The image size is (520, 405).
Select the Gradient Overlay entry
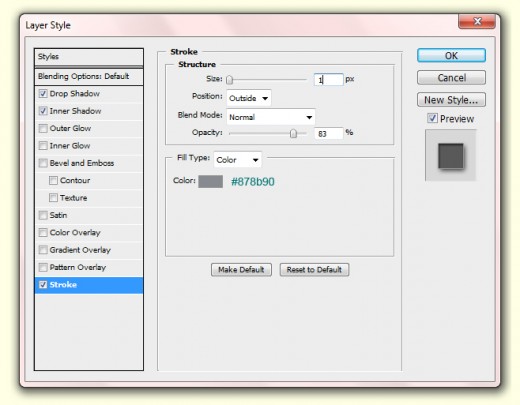click(x=89, y=250)
